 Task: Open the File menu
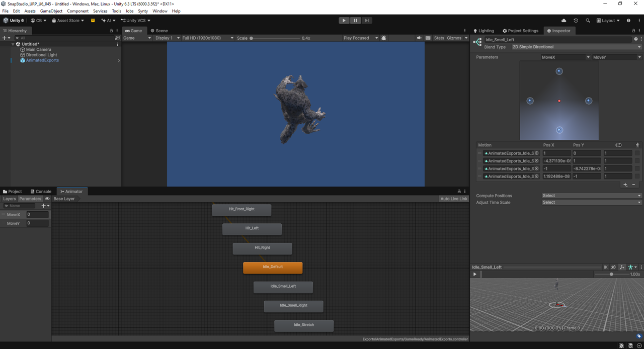coord(6,11)
